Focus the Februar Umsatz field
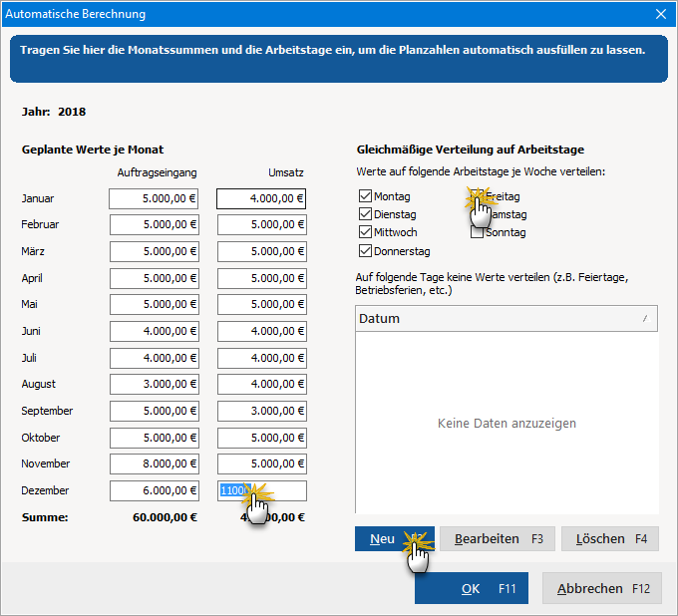Viewport: 678px width, 616px height. click(x=262, y=225)
